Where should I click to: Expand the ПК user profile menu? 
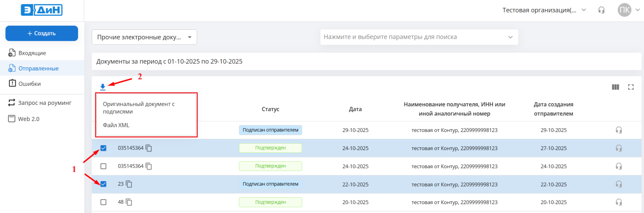click(x=628, y=10)
